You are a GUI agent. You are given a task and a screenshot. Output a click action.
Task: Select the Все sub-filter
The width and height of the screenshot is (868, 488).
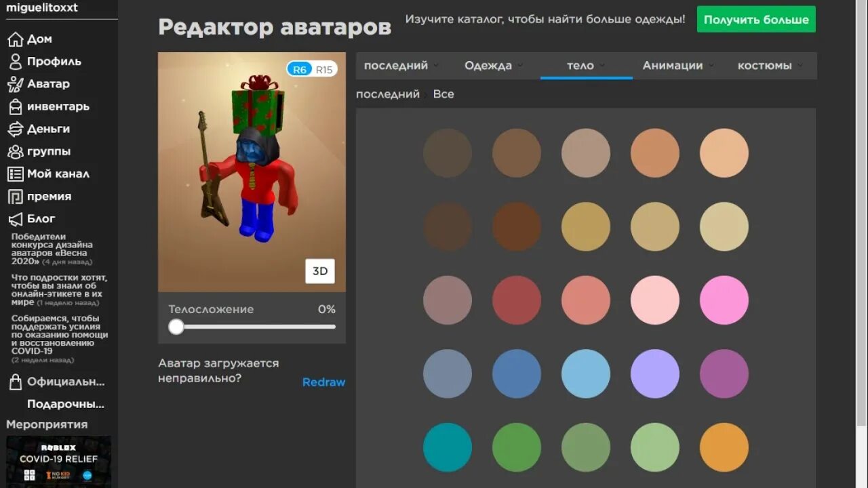pyautogui.click(x=443, y=94)
